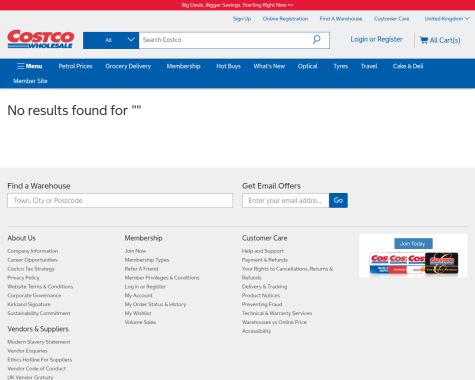Click the Costco Wholesale logo

(40, 39)
